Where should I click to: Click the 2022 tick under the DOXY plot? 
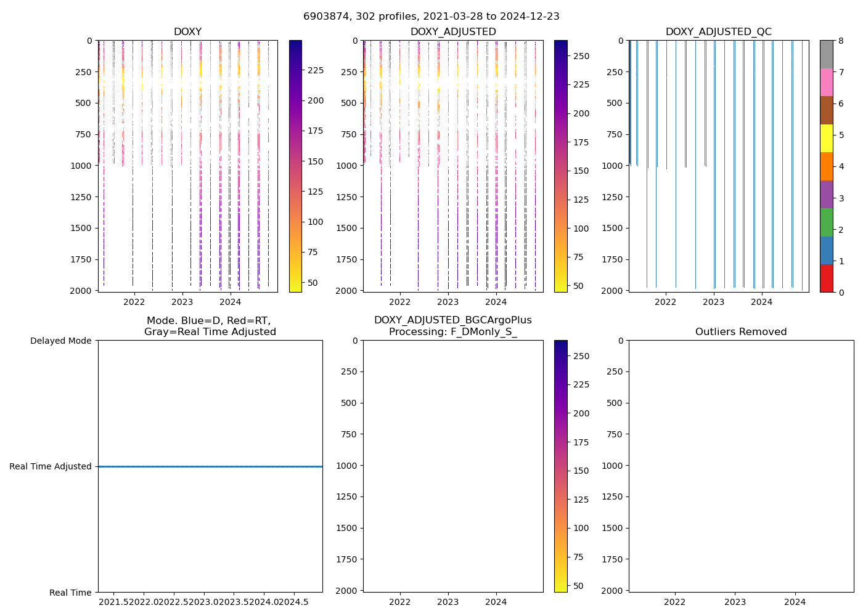134,302
